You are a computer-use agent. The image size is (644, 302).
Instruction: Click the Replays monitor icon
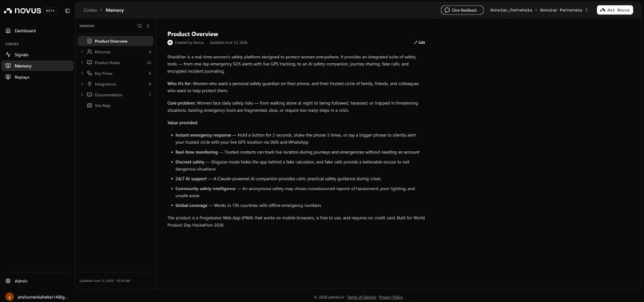[x=8, y=77]
